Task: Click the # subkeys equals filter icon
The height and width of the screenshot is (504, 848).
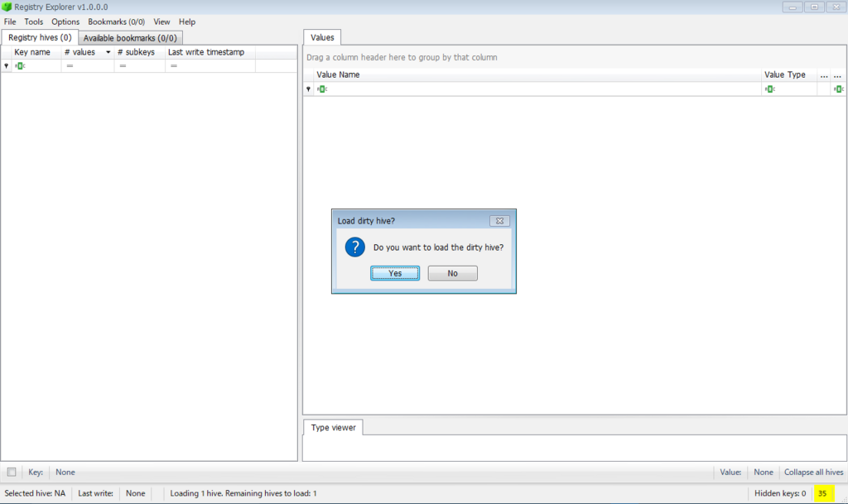Action: 123,66
